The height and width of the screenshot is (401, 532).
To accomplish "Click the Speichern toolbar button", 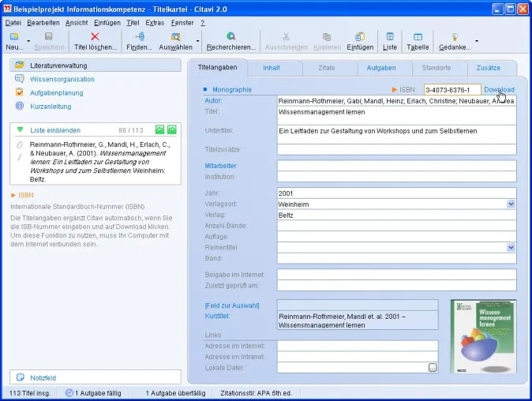I will tap(49, 41).
